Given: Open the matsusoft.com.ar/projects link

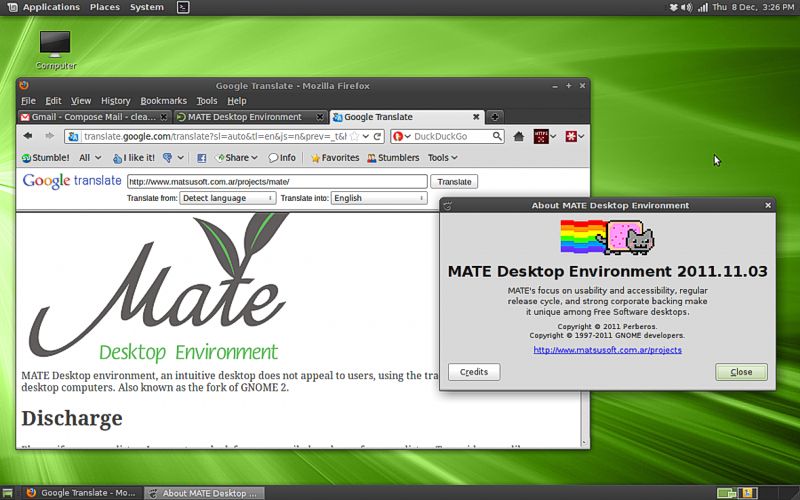Looking at the screenshot, I should (607, 350).
